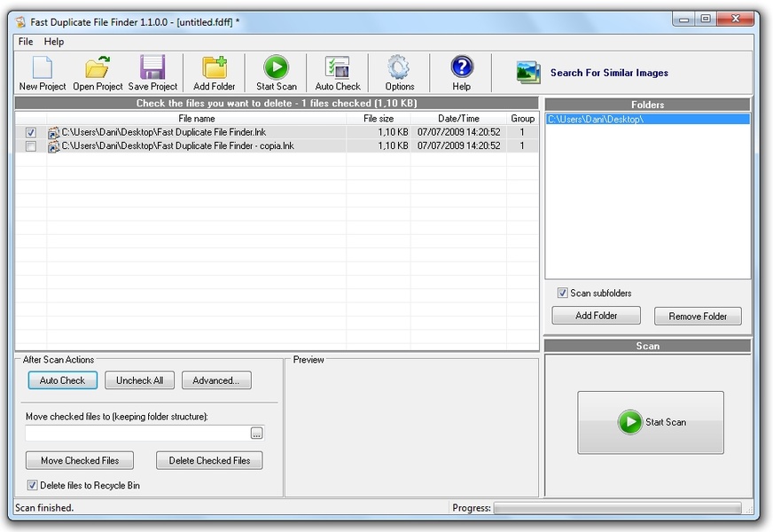Click the browse ellipsis button for destination
773x532 pixels.
[257, 434]
